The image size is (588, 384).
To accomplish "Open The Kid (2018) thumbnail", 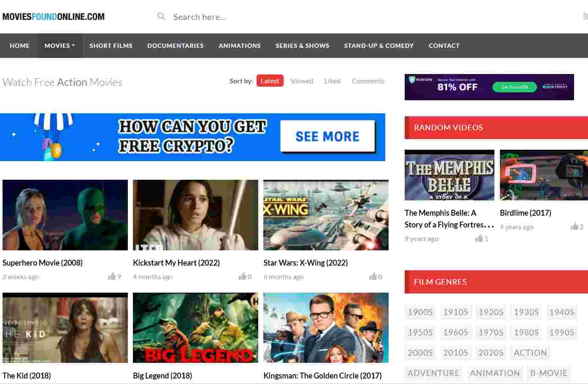I will 65,328.
